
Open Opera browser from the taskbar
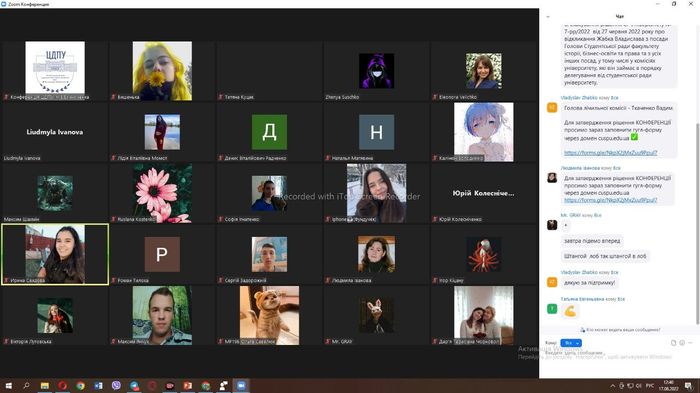point(62,385)
